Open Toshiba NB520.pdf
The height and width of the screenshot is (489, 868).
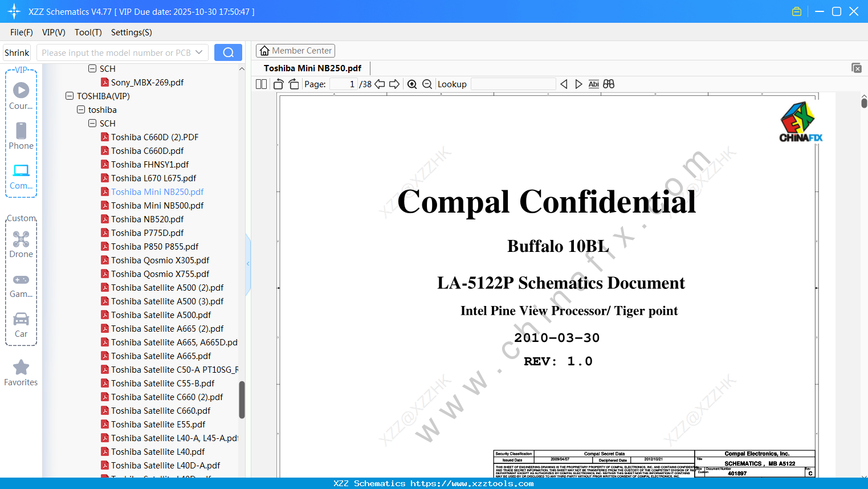[x=148, y=219]
